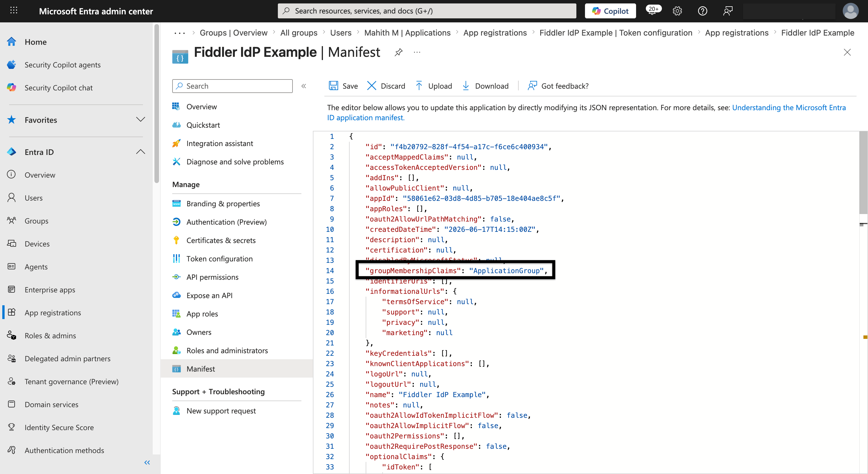Discard the manifest changes
This screenshot has height=474, width=868.
tap(386, 86)
